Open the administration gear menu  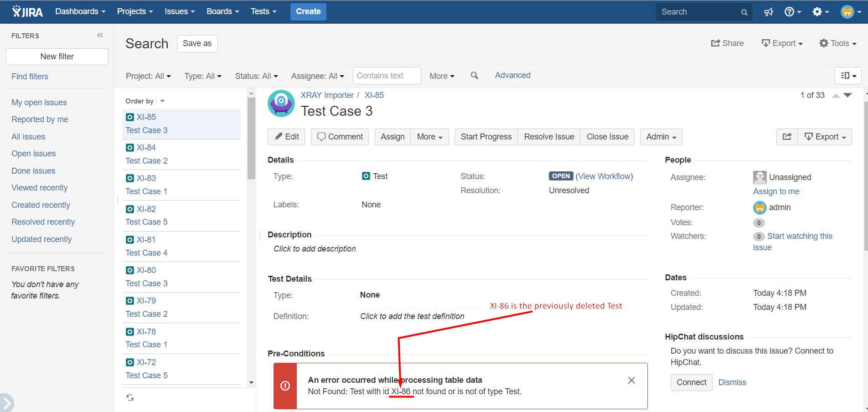821,12
